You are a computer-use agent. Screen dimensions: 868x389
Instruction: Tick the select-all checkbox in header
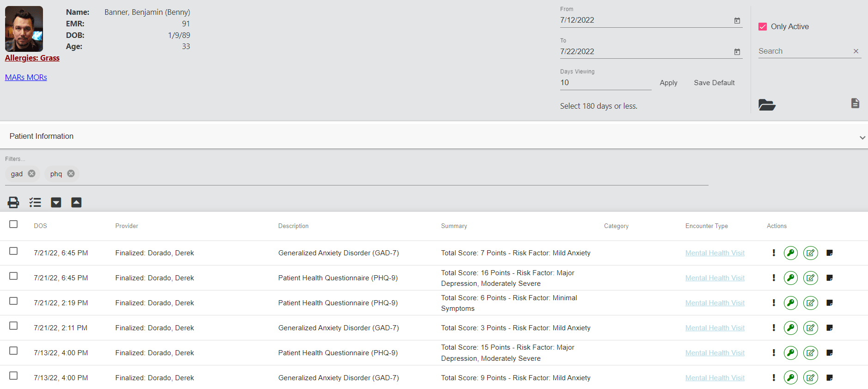(13, 224)
